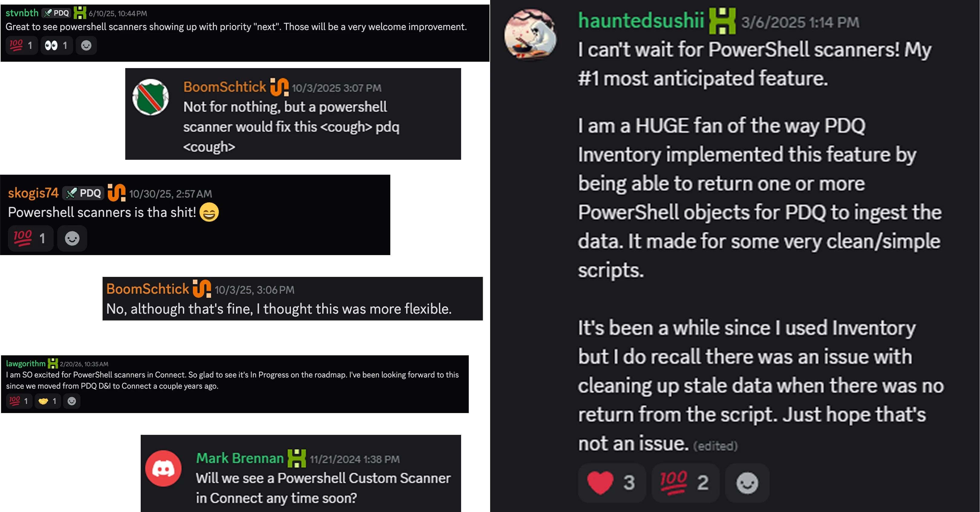Toggle handshake reaction on lawgorithm's message

tap(48, 401)
